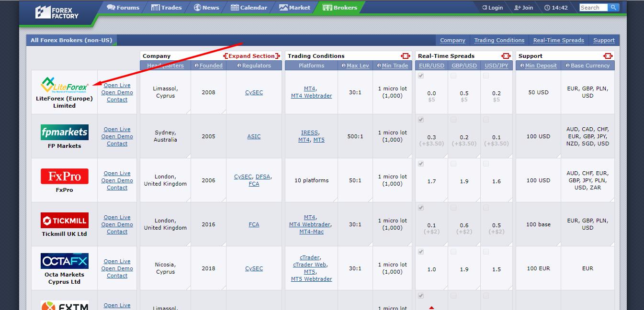Go to the News tab
The height and width of the screenshot is (310, 644).
pos(206,7)
